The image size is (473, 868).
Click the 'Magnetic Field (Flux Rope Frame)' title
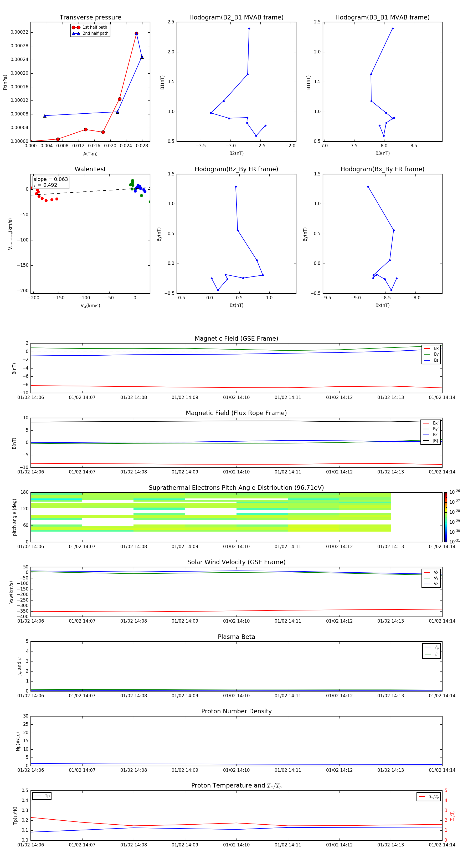[236, 413]
